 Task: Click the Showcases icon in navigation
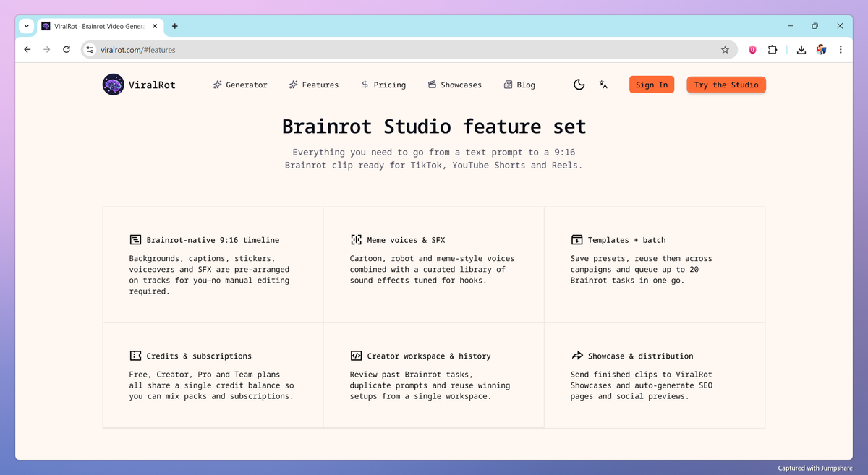pyautogui.click(x=432, y=85)
